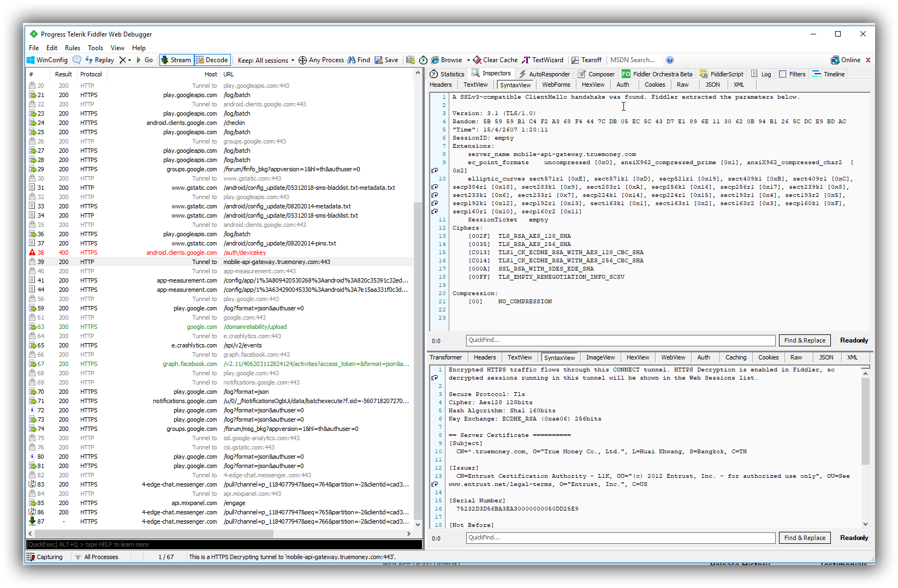The width and height of the screenshot is (898, 588).
Task: Select the response ImageView tab
Action: tap(600, 358)
